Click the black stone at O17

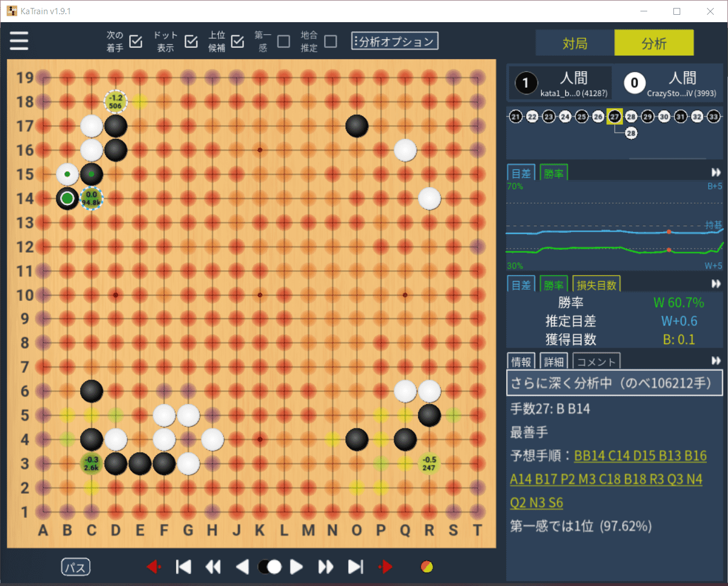(357, 126)
